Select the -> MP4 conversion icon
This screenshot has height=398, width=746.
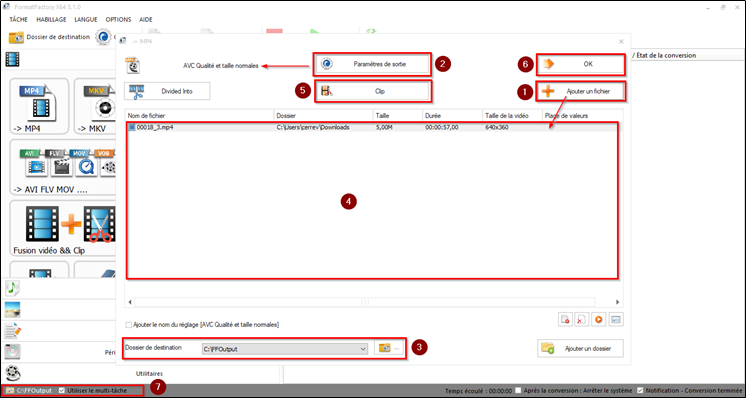coord(39,107)
